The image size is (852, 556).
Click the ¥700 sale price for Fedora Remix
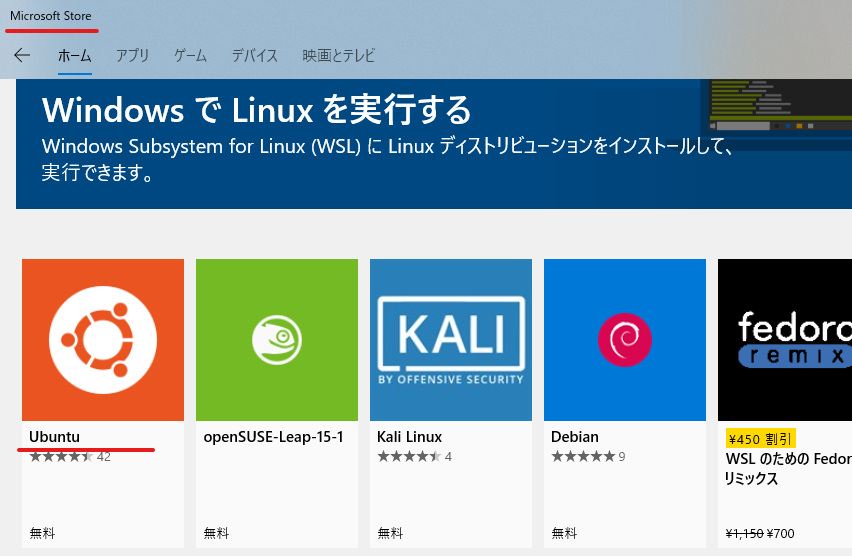(781, 534)
